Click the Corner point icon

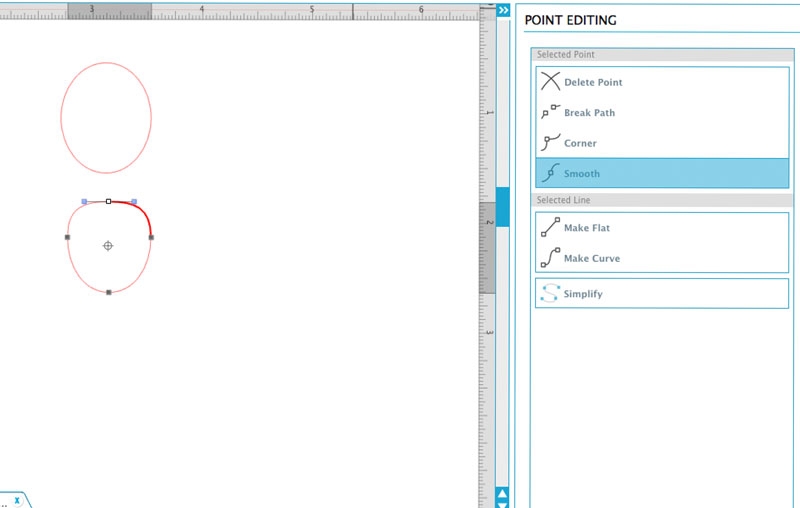click(x=550, y=142)
